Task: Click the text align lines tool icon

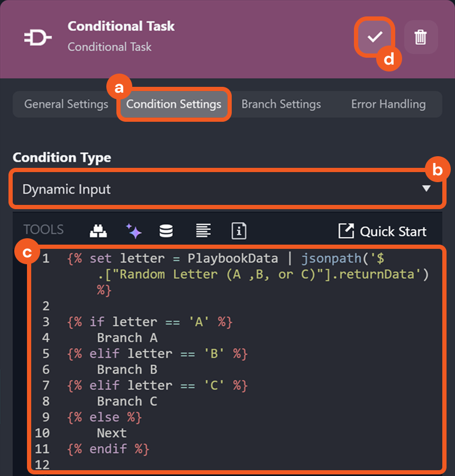Action: click(203, 231)
